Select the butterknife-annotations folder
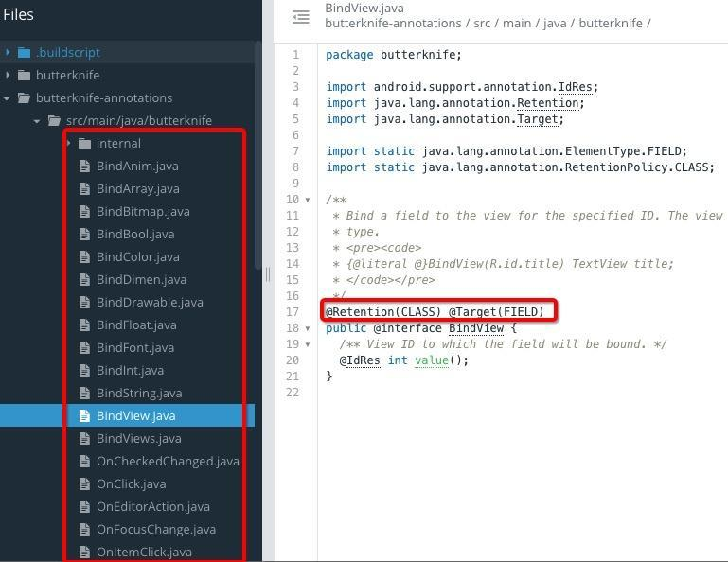The image size is (728, 562). (104, 97)
